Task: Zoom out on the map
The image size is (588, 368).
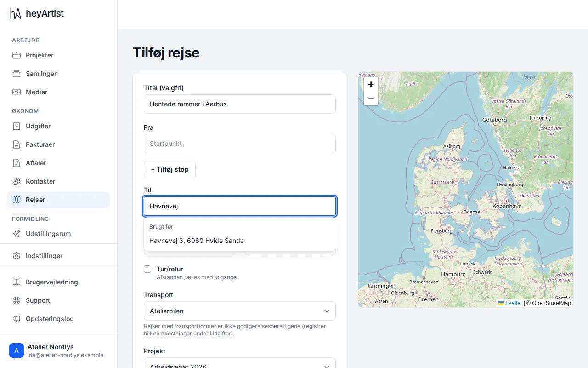Action: (371, 98)
